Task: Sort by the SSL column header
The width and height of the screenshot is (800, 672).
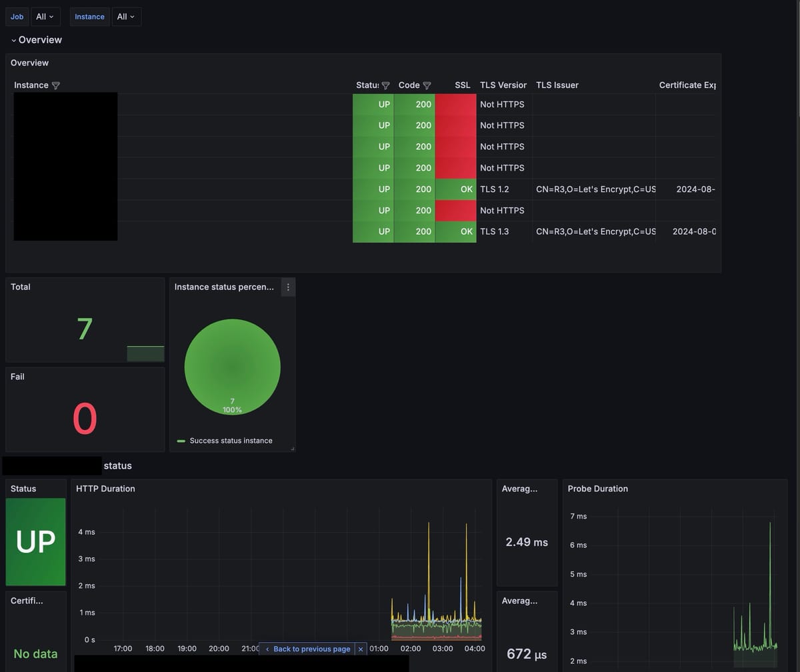Action: [x=463, y=85]
